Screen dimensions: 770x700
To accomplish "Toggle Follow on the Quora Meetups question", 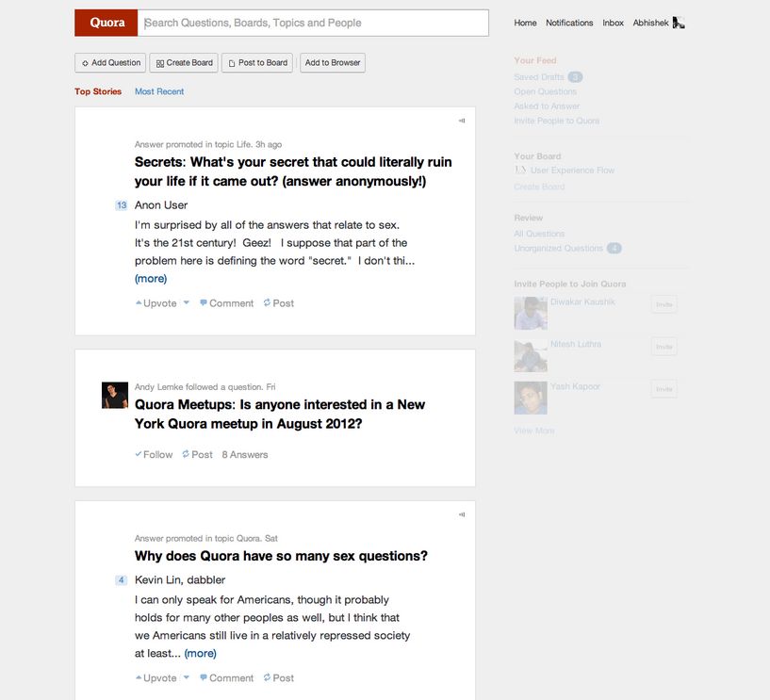I will [x=154, y=454].
